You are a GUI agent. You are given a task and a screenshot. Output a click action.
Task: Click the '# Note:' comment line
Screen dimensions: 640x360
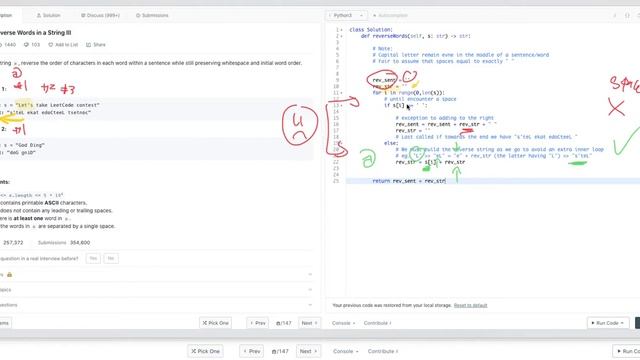[382, 49]
